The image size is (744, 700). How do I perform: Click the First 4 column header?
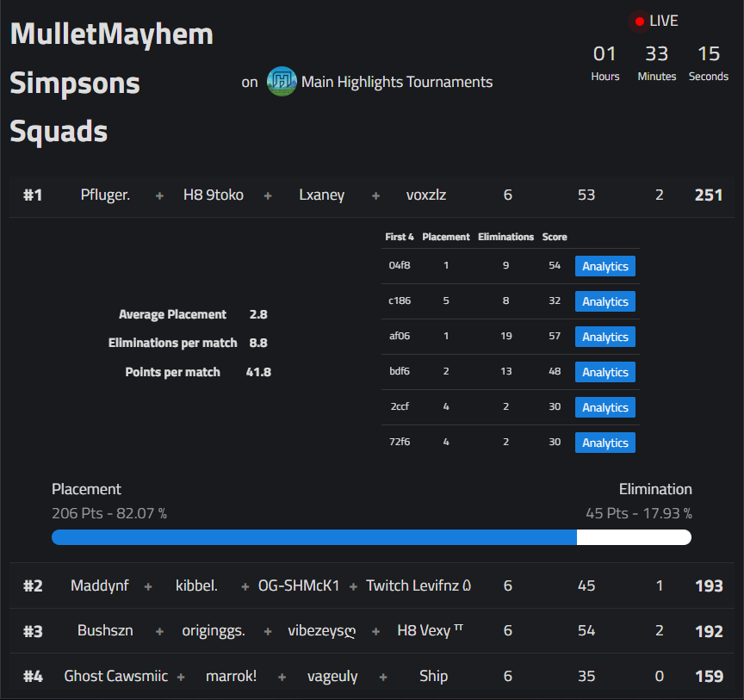tap(400, 237)
